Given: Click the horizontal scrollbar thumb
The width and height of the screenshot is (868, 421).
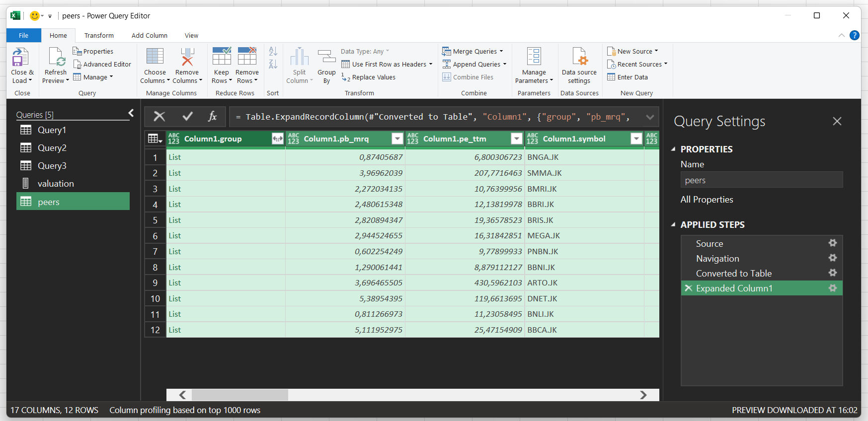Looking at the screenshot, I should pyautogui.click(x=239, y=395).
